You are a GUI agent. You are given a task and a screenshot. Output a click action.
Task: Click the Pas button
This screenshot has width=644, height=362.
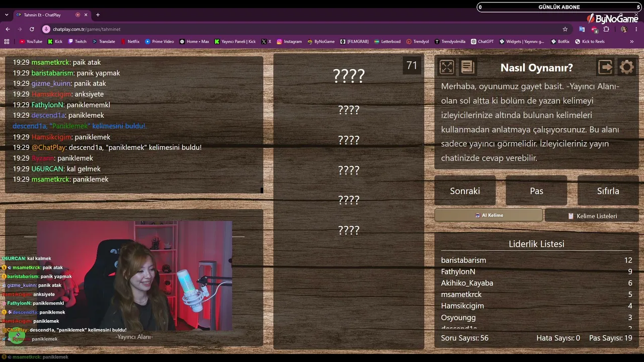pyautogui.click(x=536, y=191)
